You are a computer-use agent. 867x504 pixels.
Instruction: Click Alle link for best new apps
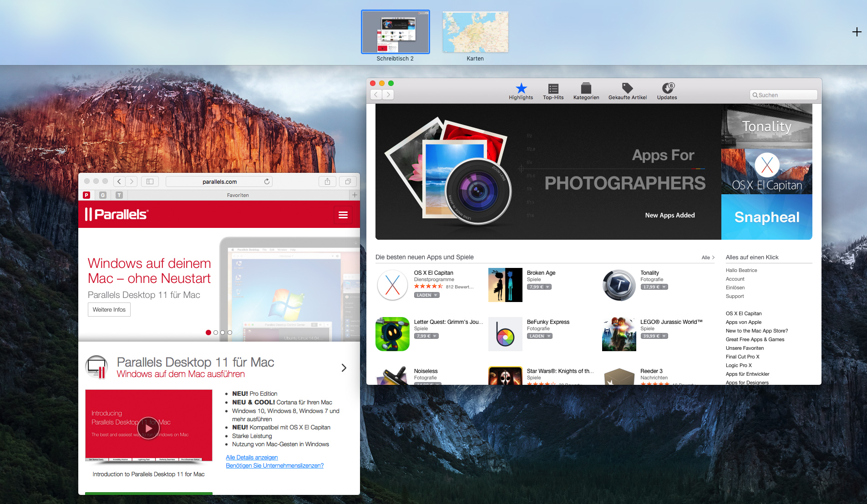click(x=708, y=257)
